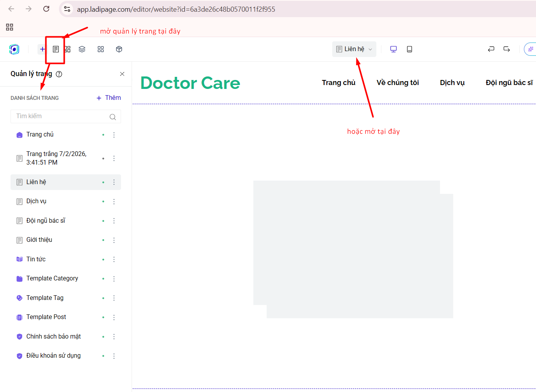Select Điều khoản sử dụng page
Viewport: 536px width, 392px height.
tap(66, 356)
